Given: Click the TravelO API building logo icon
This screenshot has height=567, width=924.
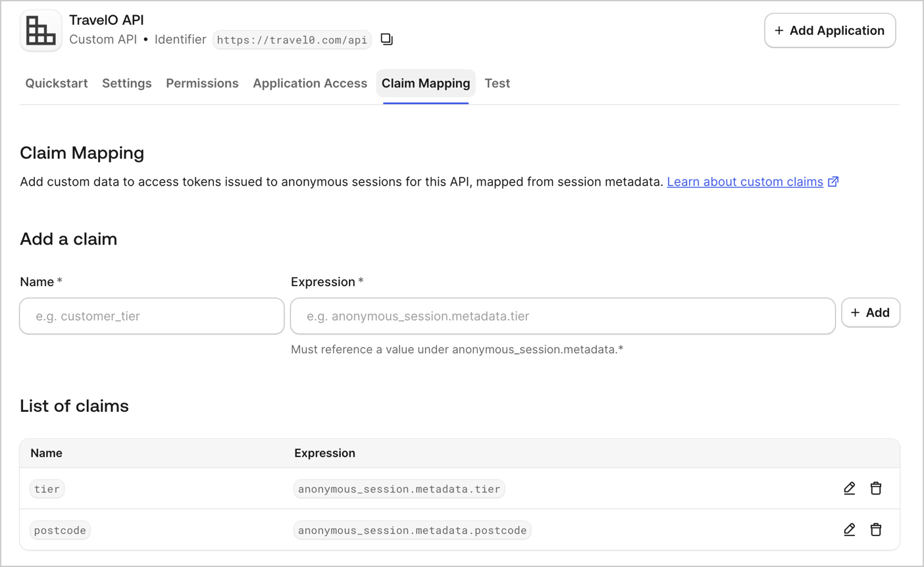Looking at the screenshot, I should point(41,30).
